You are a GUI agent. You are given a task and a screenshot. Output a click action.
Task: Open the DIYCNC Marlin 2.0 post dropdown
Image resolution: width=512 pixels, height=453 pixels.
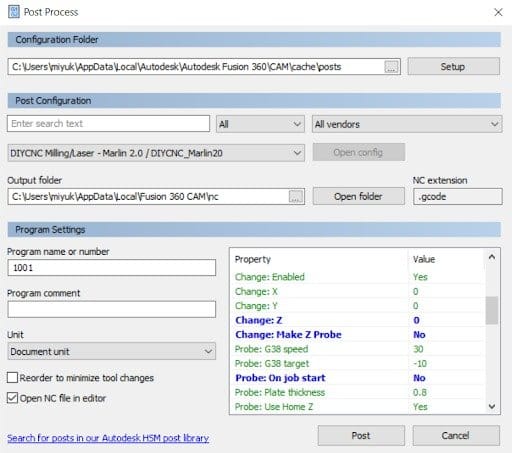[x=156, y=153]
